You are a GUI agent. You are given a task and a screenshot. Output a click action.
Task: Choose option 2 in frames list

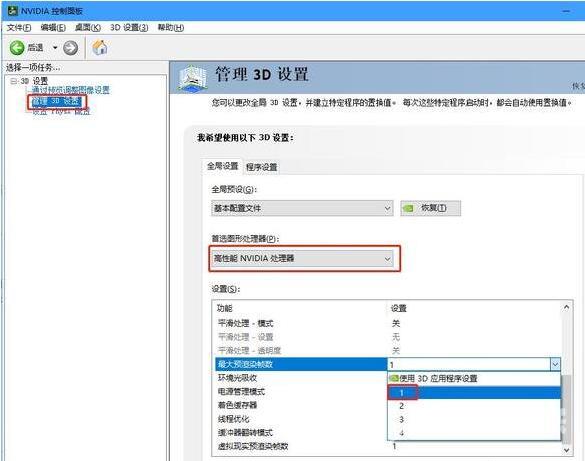click(x=474, y=406)
